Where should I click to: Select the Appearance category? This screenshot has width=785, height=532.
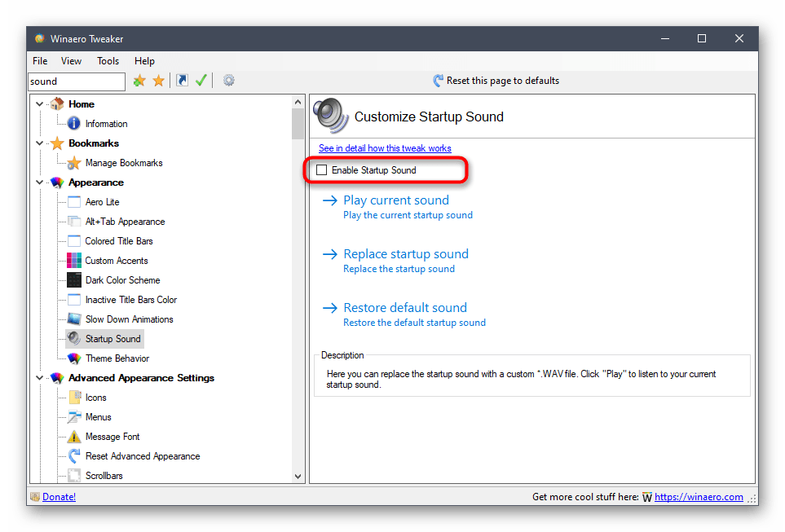tap(96, 182)
